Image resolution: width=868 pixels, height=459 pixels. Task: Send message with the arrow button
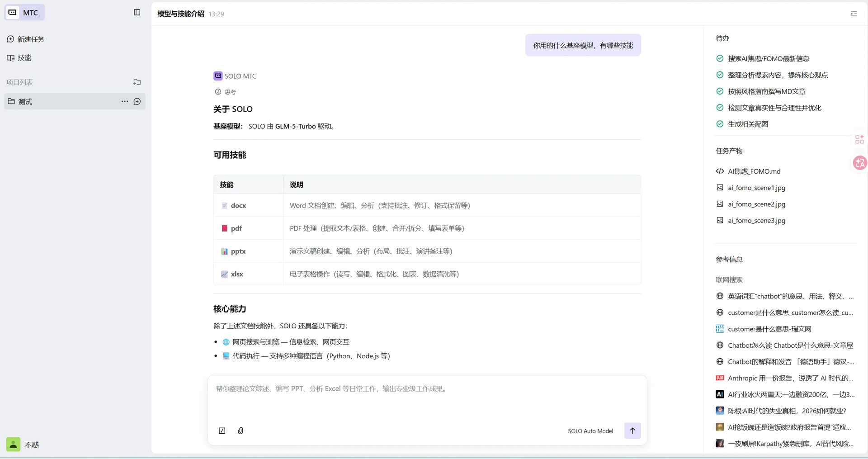point(632,431)
